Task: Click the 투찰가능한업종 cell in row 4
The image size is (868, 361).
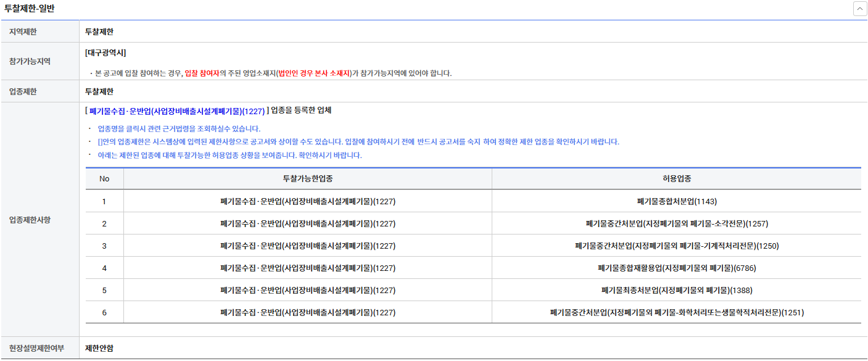Action: (307, 268)
